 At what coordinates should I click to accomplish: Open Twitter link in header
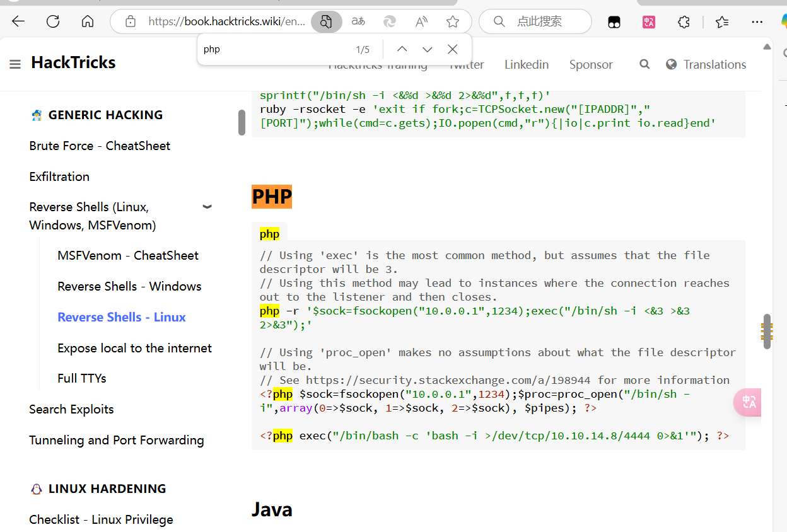467,66
